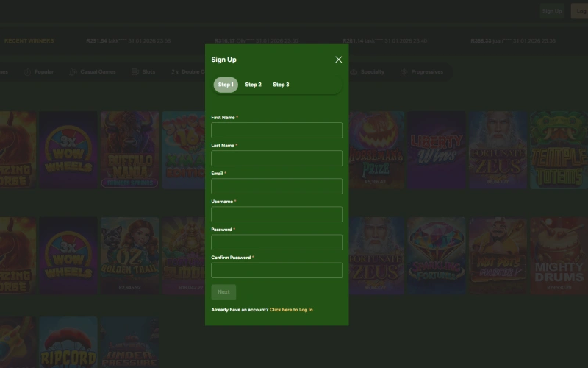
Task: Select the Casual Games category icon
Action: click(73, 72)
